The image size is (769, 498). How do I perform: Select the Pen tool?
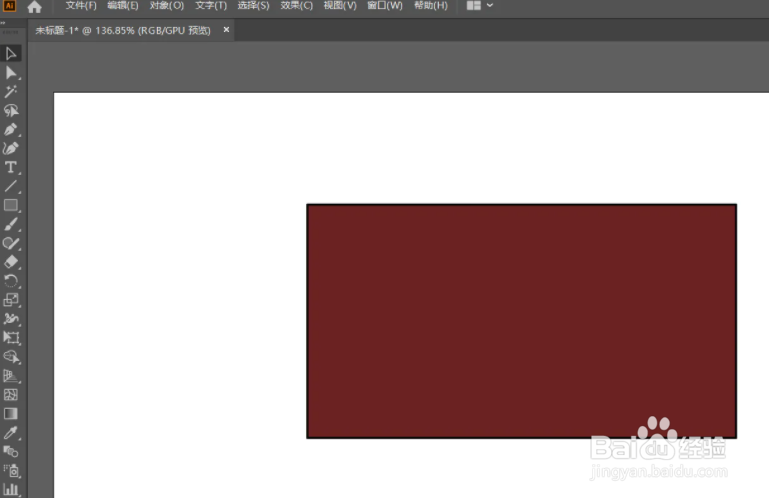(11, 130)
